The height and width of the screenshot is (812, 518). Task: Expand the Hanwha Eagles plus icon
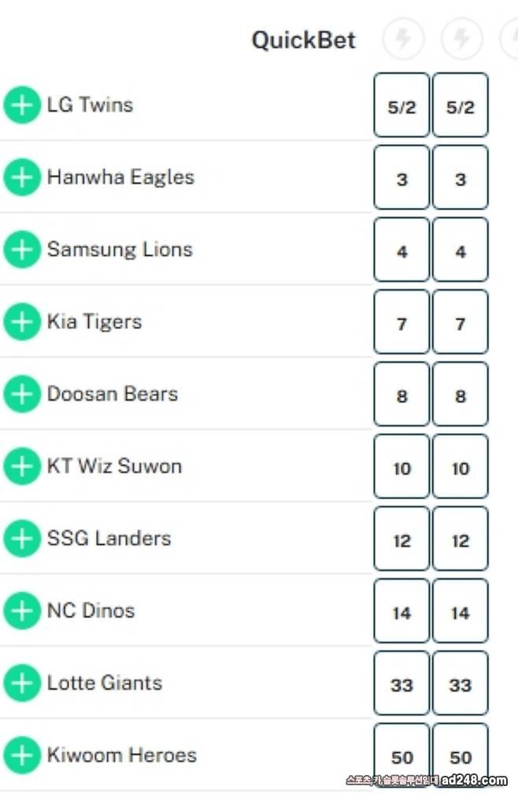22,177
